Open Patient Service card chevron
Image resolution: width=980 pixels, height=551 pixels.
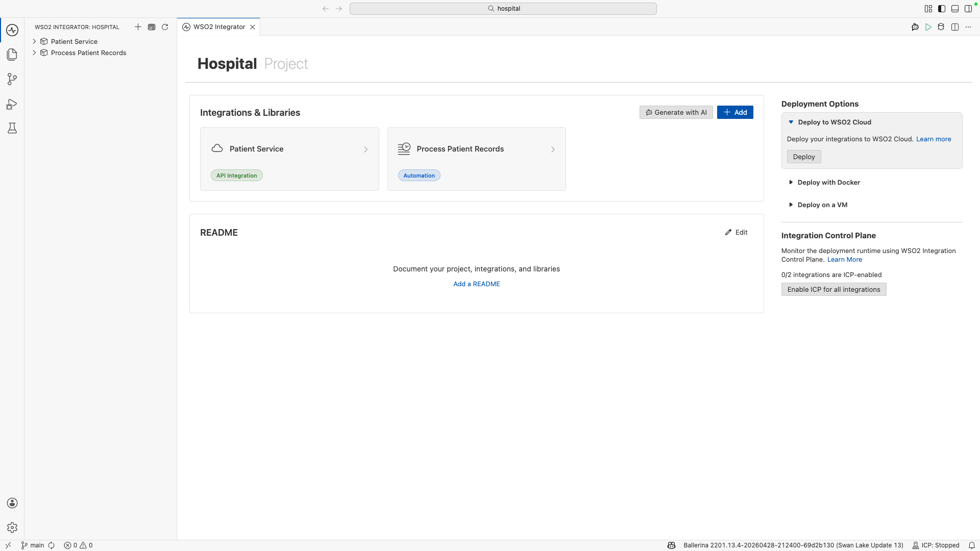366,149
